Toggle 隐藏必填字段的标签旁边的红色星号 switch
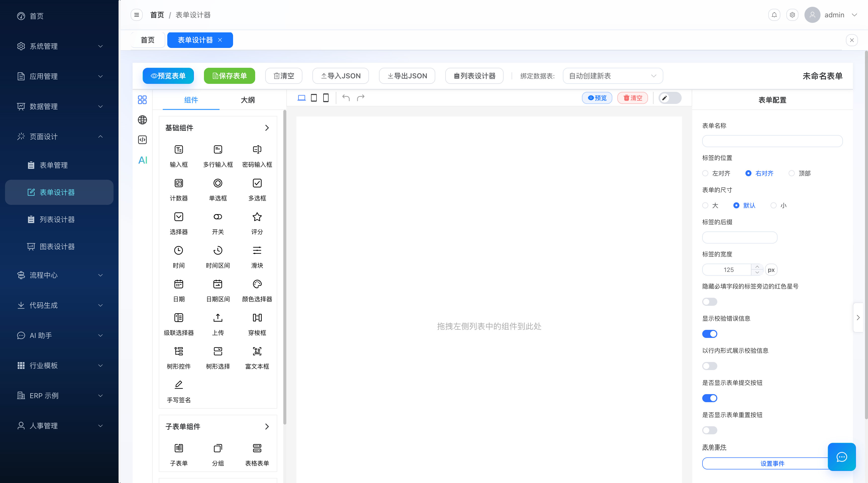 click(710, 302)
